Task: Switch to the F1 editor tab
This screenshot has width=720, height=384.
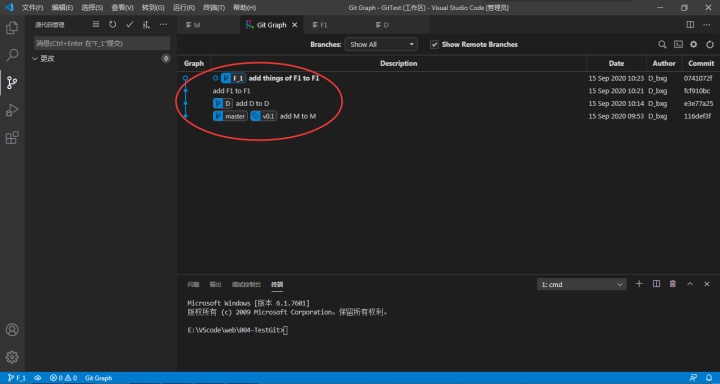Action: click(x=334, y=25)
